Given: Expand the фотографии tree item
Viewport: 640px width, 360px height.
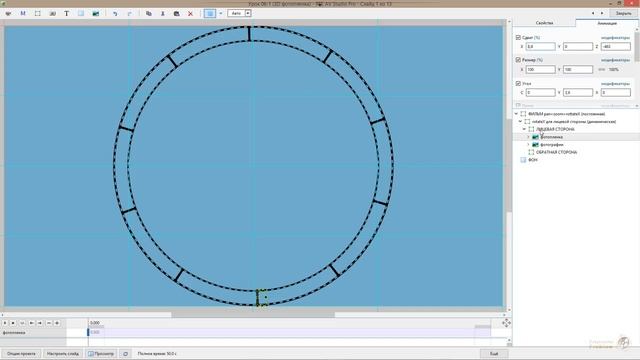Looking at the screenshot, I should (529, 144).
